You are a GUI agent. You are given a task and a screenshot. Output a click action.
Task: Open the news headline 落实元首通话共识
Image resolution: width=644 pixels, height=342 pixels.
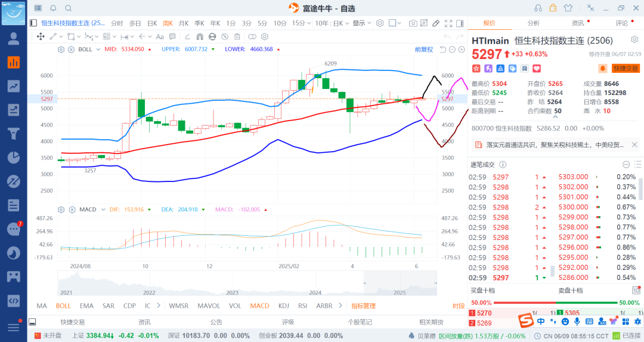555,144
